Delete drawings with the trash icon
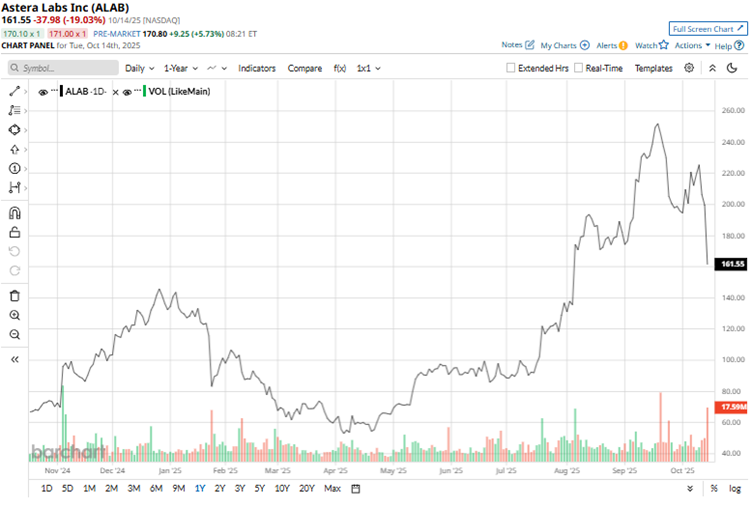752x507 pixels. point(15,296)
